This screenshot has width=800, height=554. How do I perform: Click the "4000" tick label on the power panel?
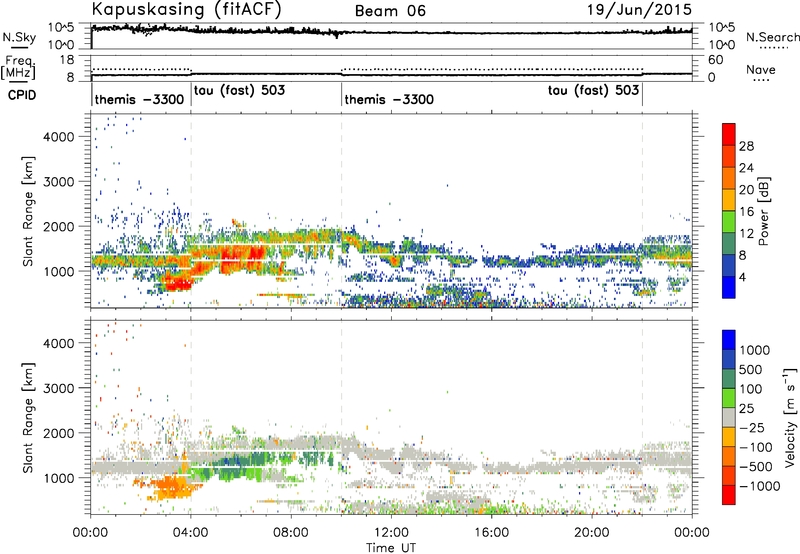[58, 137]
